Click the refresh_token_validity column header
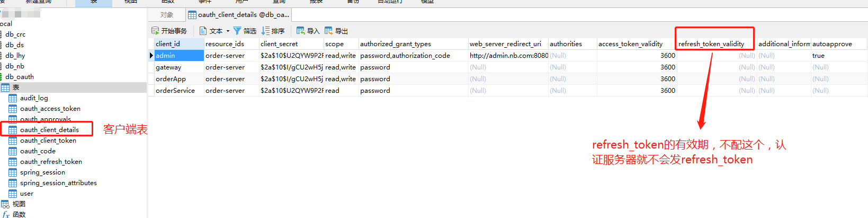The height and width of the screenshot is (218, 868). coord(711,44)
